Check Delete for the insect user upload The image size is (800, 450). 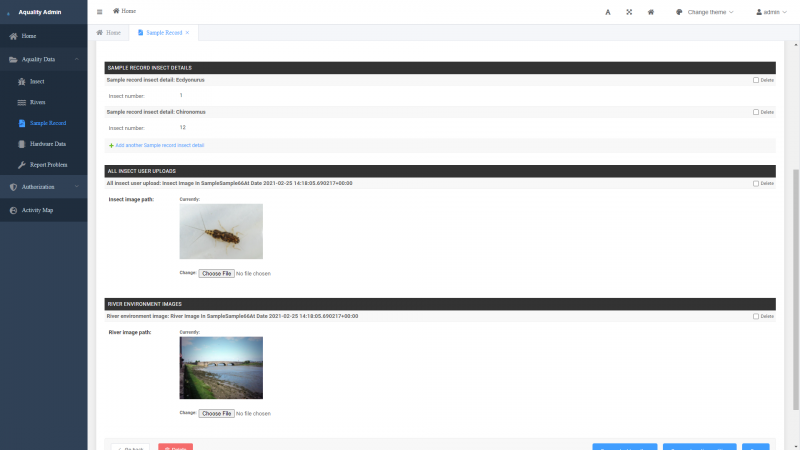pos(756,183)
